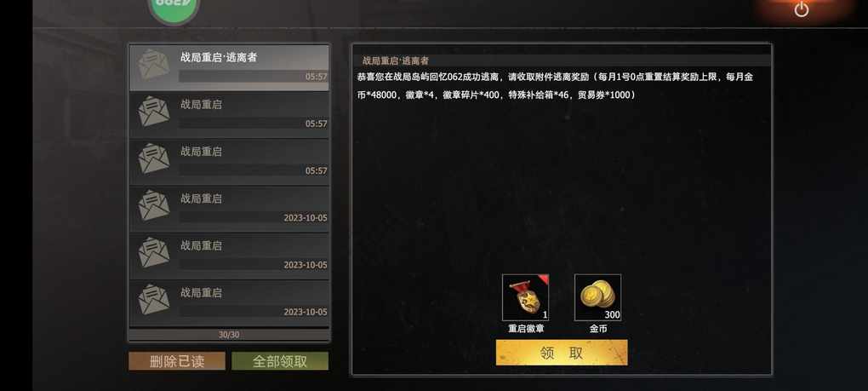Select the third mail's envelope icon

coord(153,158)
